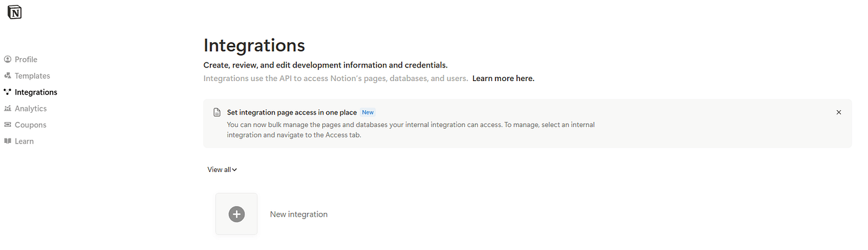The image size is (868, 250).
Task: Click the Learn book icon
Action: click(x=7, y=141)
